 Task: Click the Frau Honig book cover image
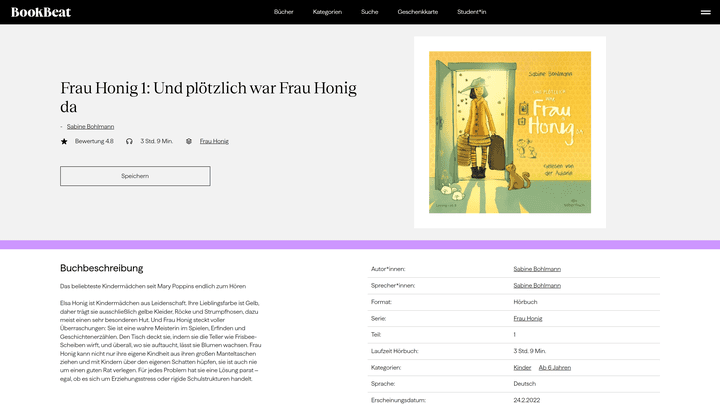[510, 132]
